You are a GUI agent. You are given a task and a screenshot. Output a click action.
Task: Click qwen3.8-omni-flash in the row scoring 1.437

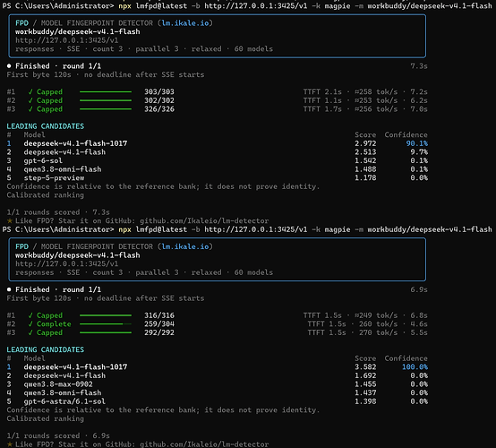63,392
